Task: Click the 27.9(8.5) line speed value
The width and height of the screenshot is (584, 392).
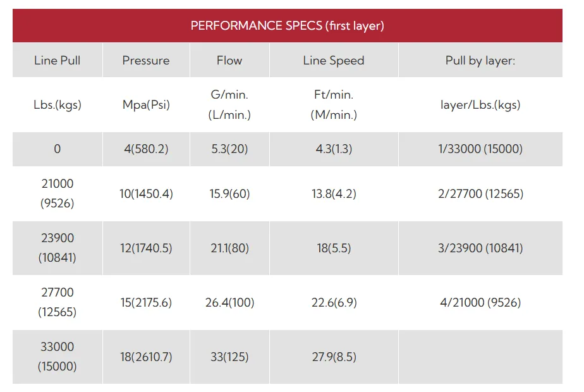Action: [334, 357]
